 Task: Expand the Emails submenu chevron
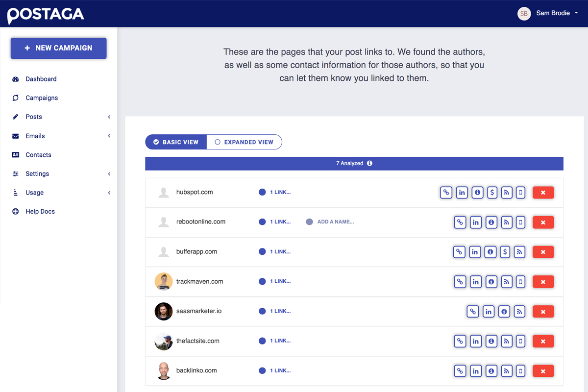click(109, 136)
